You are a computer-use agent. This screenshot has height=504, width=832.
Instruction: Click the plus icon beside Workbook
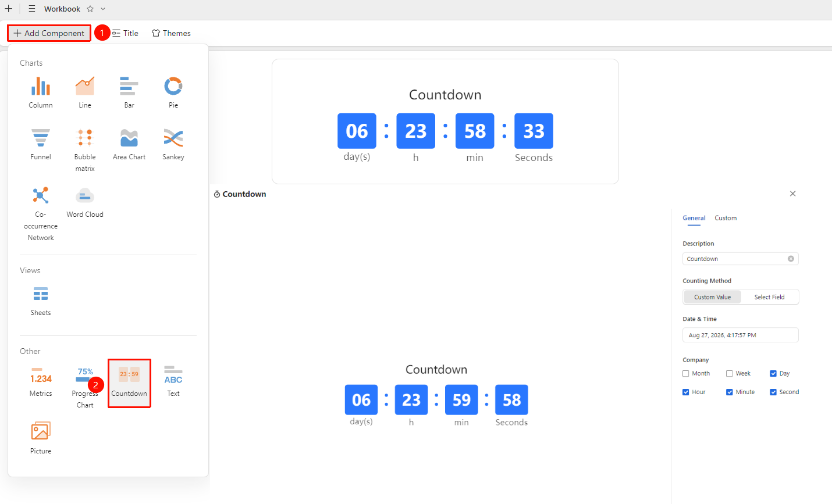pyautogui.click(x=9, y=9)
